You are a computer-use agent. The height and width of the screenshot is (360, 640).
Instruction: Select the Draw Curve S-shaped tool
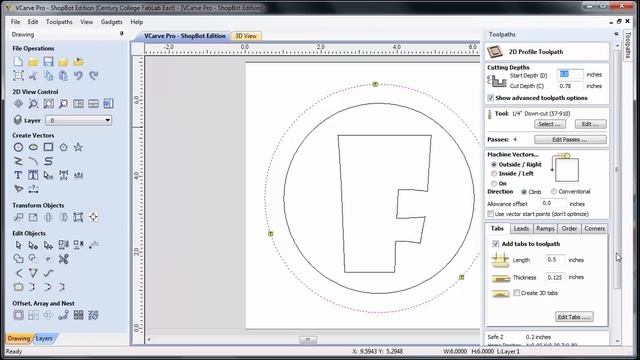pos(48,161)
